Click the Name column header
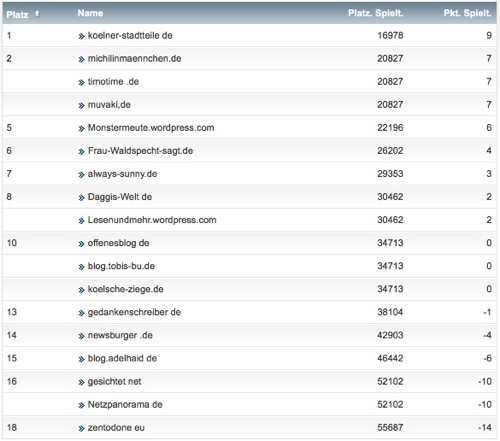This screenshot has height=441, width=500. click(90, 13)
